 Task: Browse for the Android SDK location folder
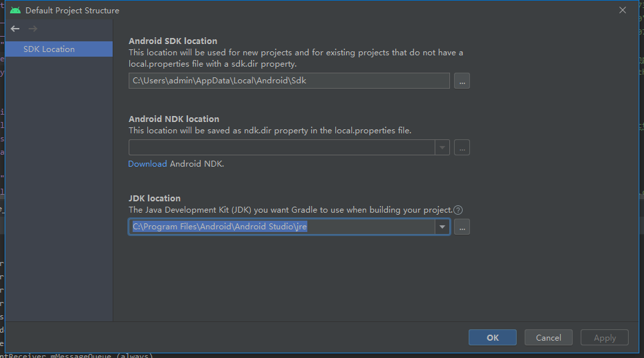[462, 81]
